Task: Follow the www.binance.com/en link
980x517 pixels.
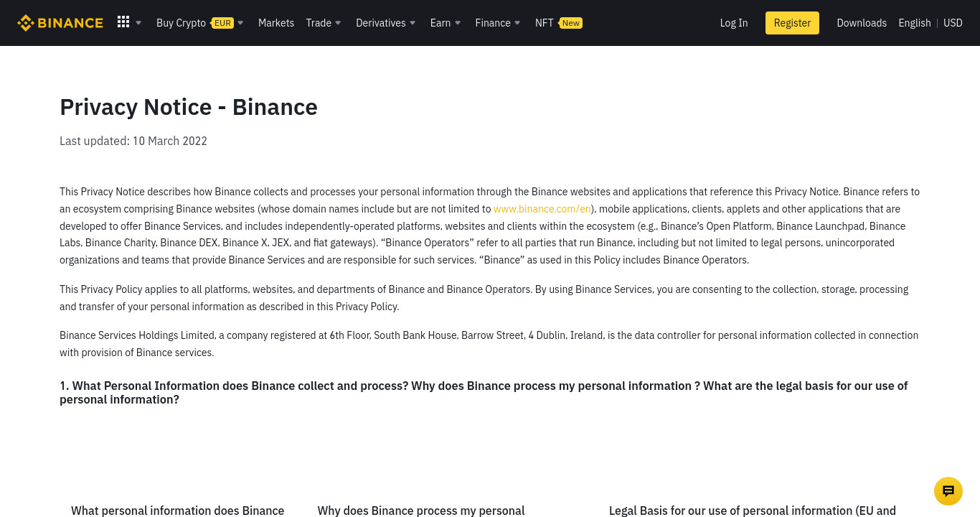Action: [542, 209]
